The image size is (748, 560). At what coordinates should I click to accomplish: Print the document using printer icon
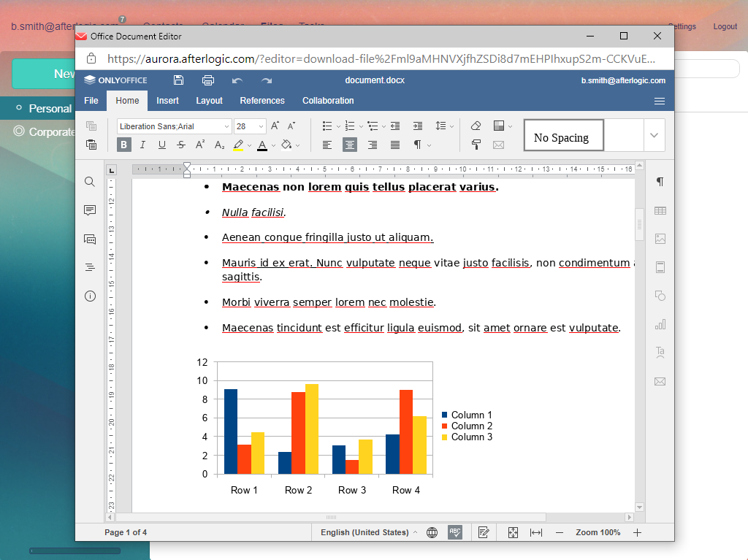tap(208, 80)
